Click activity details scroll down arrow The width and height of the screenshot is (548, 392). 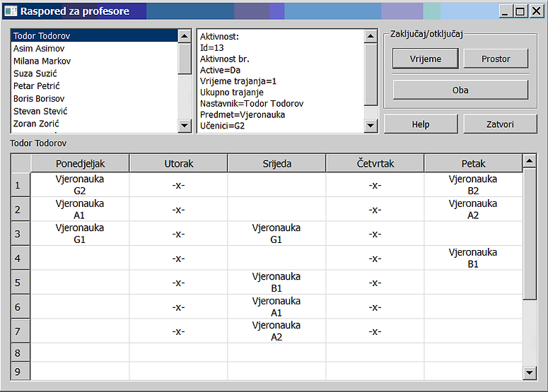tap(371, 125)
